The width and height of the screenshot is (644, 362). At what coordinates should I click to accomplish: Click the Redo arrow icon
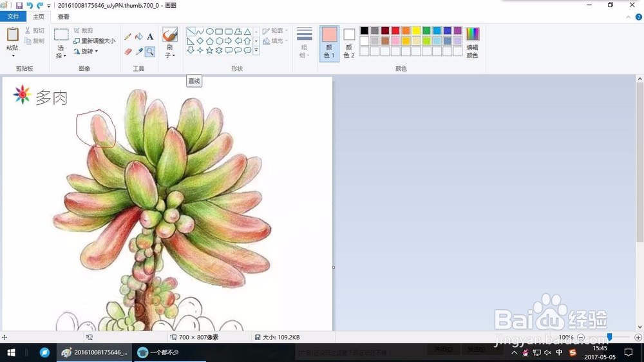coord(40,5)
